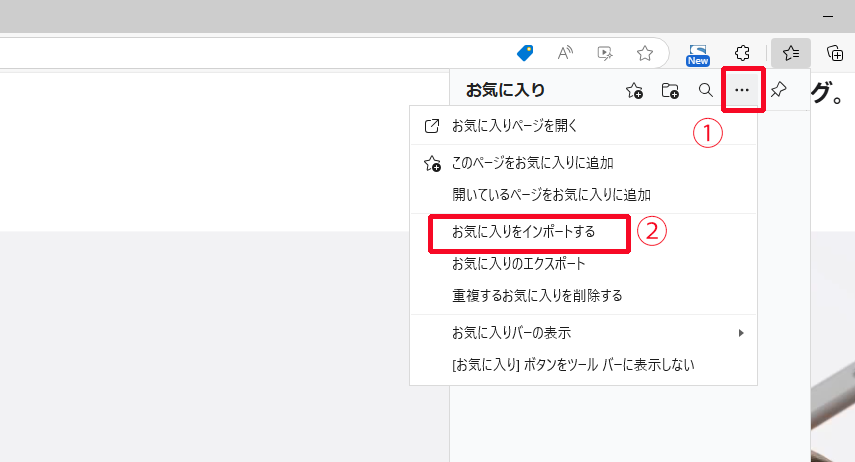Pin the favorites panel with pin icon
The height and width of the screenshot is (462, 855).
(x=779, y=89)
